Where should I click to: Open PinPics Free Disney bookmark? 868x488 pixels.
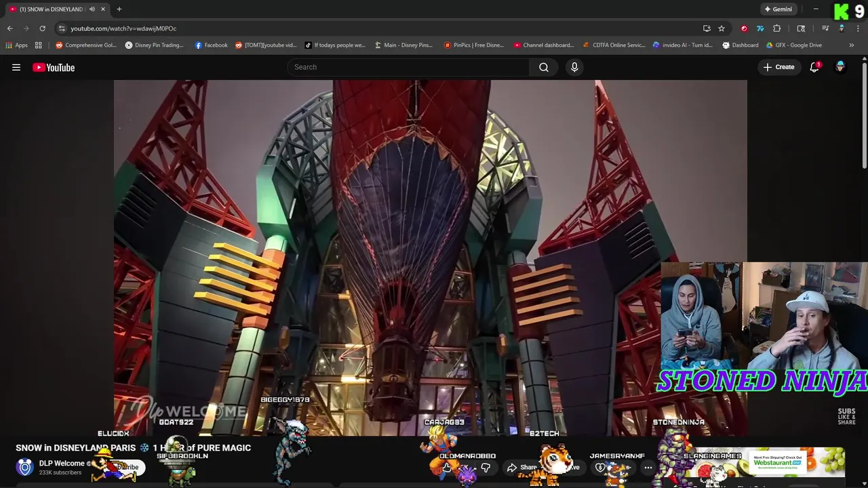point(474,45)
